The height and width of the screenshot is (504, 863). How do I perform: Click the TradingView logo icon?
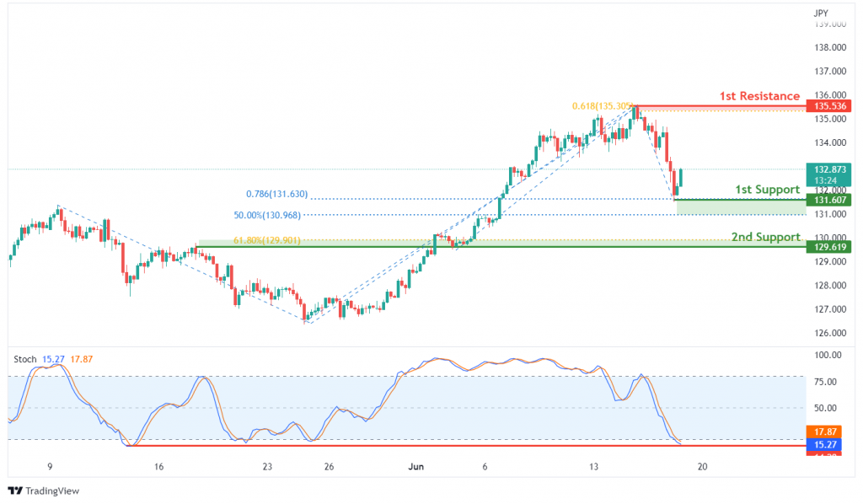click(x=15, y=491)
